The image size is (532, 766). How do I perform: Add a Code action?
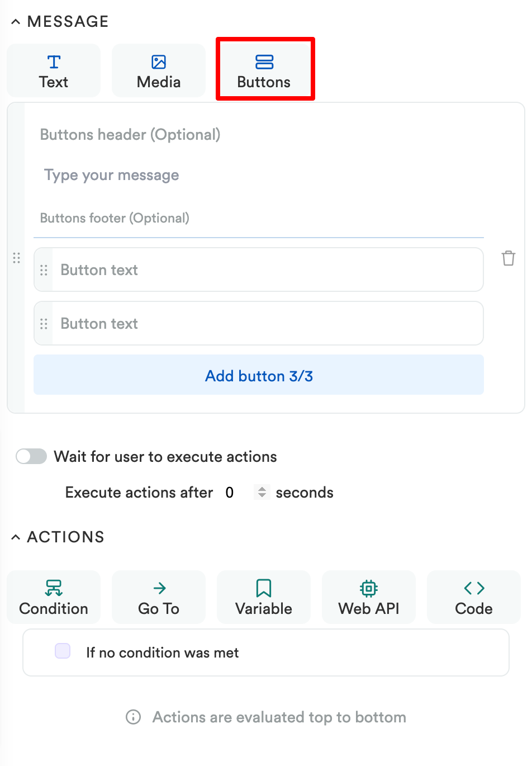tap(474, 597)
